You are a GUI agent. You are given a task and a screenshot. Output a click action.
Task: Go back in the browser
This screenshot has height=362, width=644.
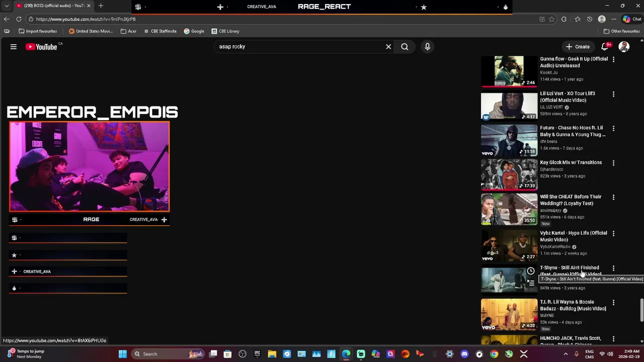[x=7, y=19]
